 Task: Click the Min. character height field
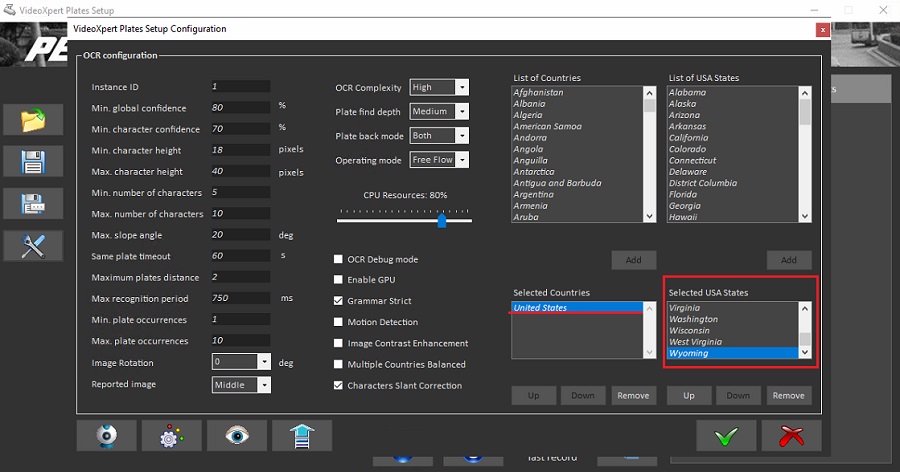tap(240, 150)
